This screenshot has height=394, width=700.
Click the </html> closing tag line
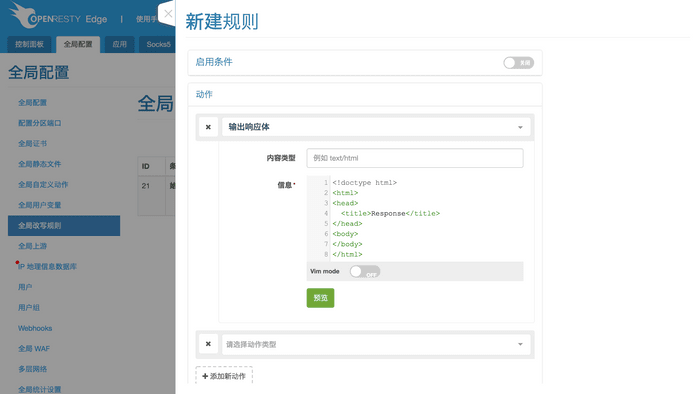[347, 255]
